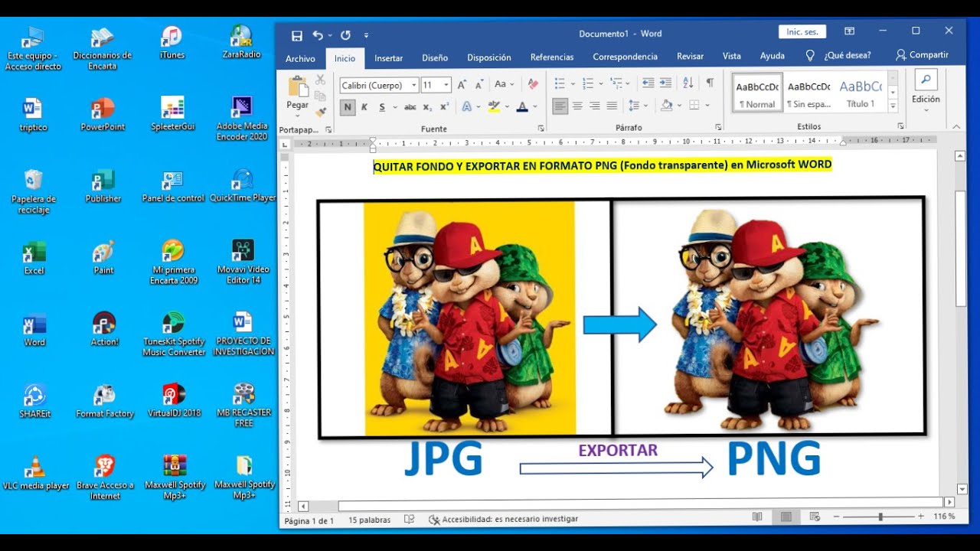Toggle justify alignment button
Screen dimensions: 980x551
[x=612, y=106]
